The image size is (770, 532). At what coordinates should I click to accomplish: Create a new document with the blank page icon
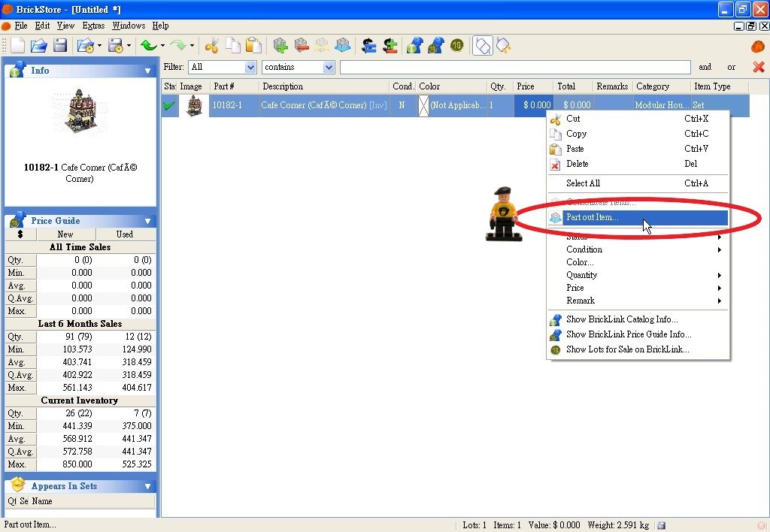[18, 46]
